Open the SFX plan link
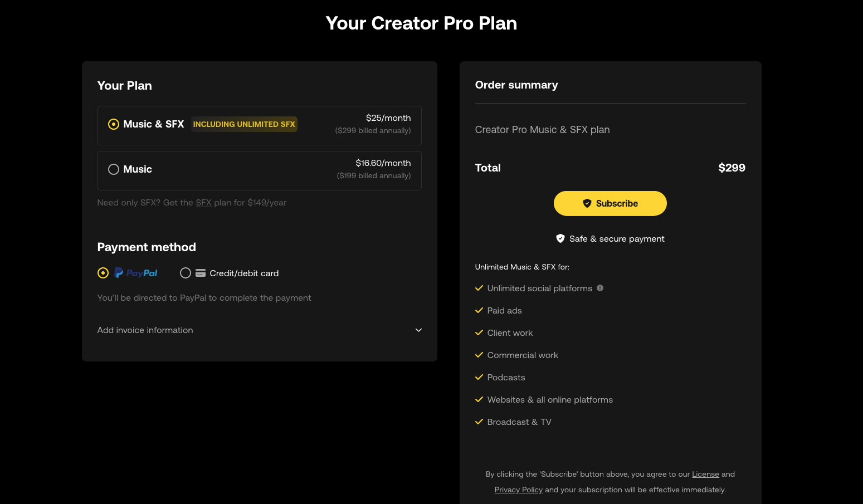The height and width of the screenshot is (504, 863). click(203, 203)
